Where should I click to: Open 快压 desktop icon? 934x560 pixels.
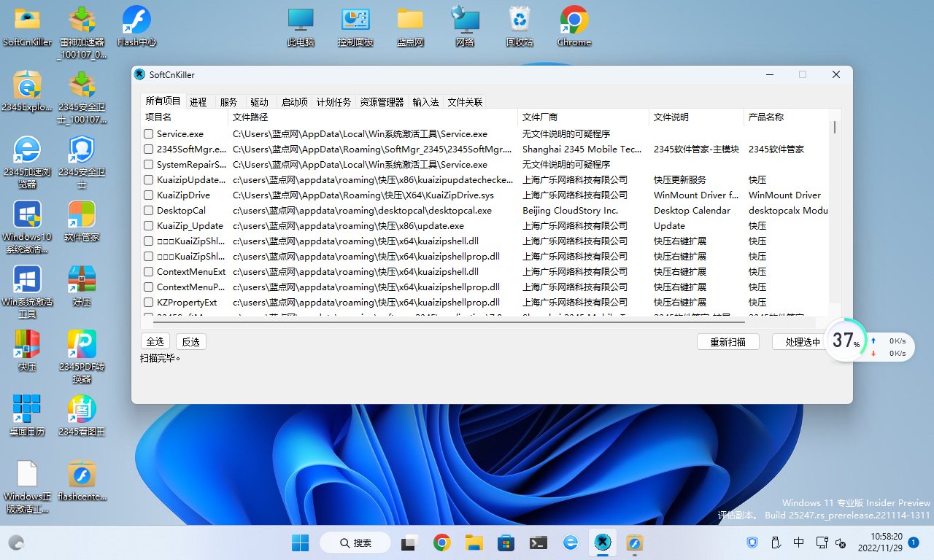tap(27, 351)
